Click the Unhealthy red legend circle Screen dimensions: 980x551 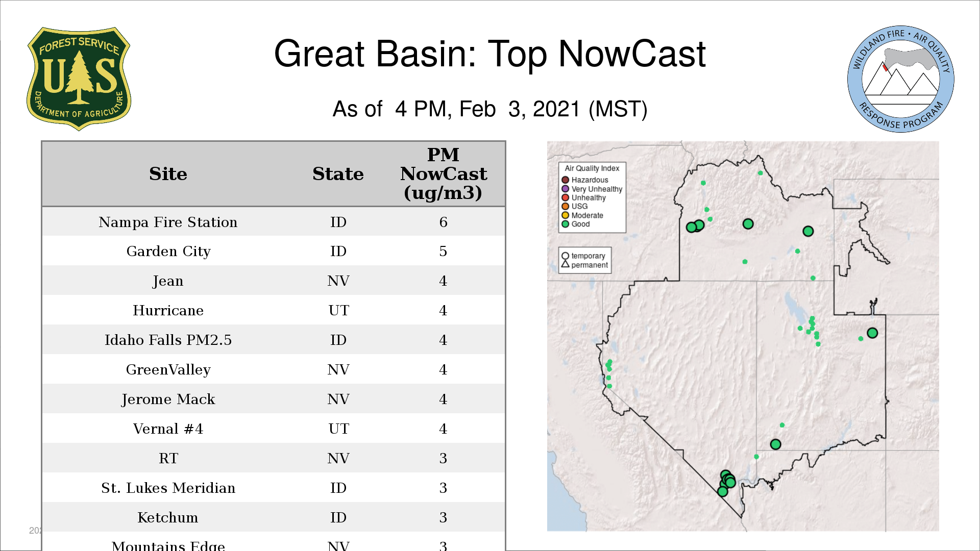pos(565,197)
